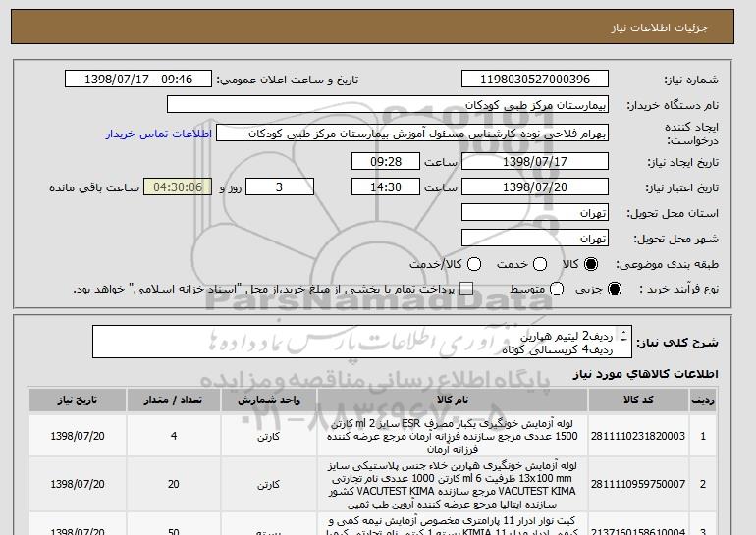Click the ردیف column header
Screen dimensions: 756x535
pos(703,401)
